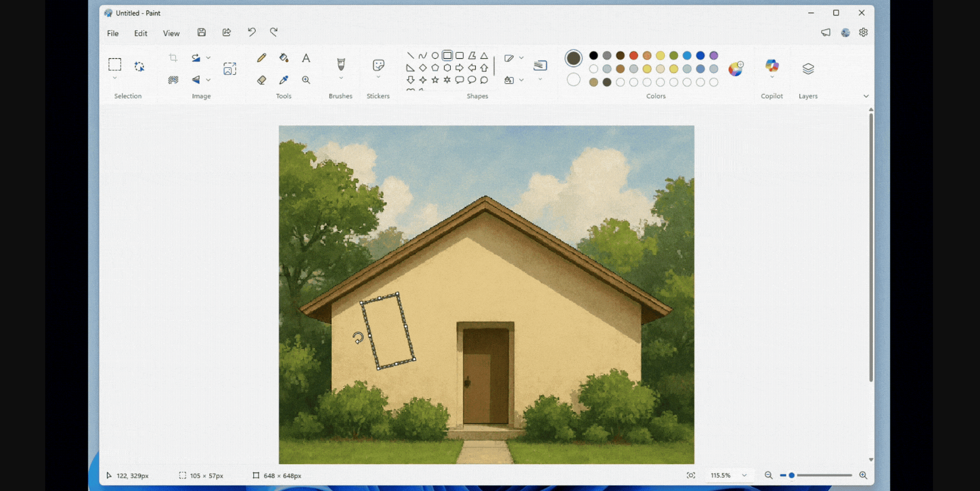Click the Edit colors wheel
The width and height of the screenshot is (980, 491).
736,68
